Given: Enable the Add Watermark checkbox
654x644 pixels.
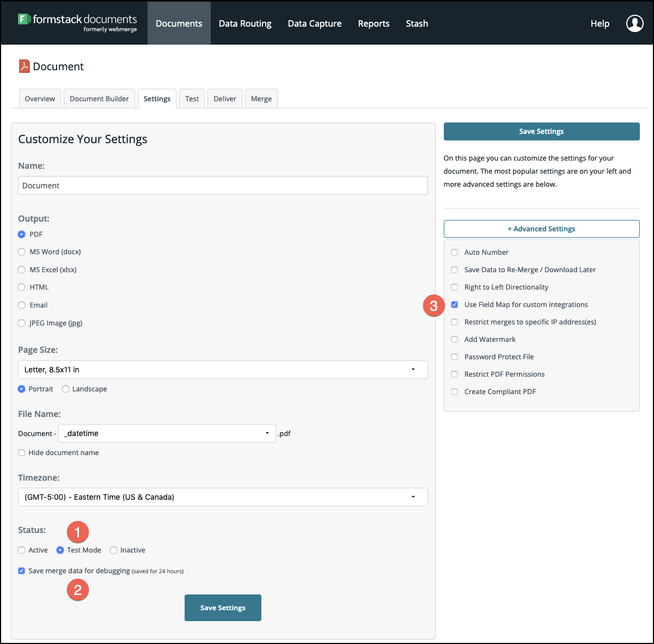Looking at the screenshot, I should click(x=455, y=340).
